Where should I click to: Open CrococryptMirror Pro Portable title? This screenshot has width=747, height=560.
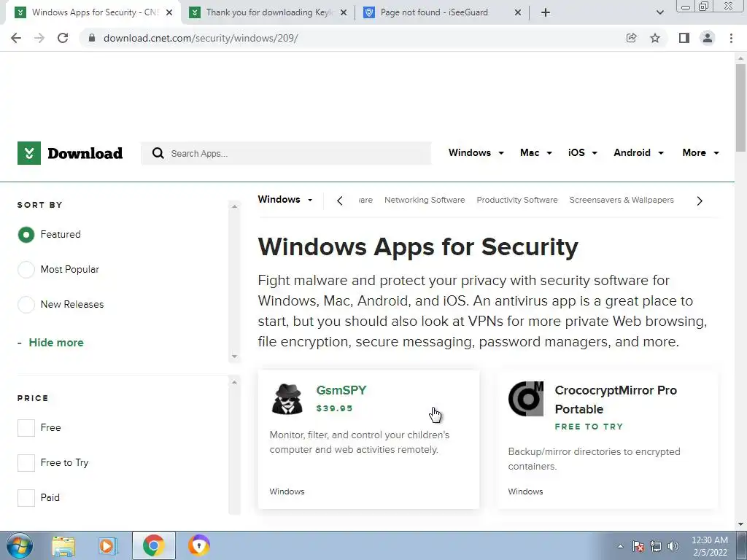click(x=616, y=400)
